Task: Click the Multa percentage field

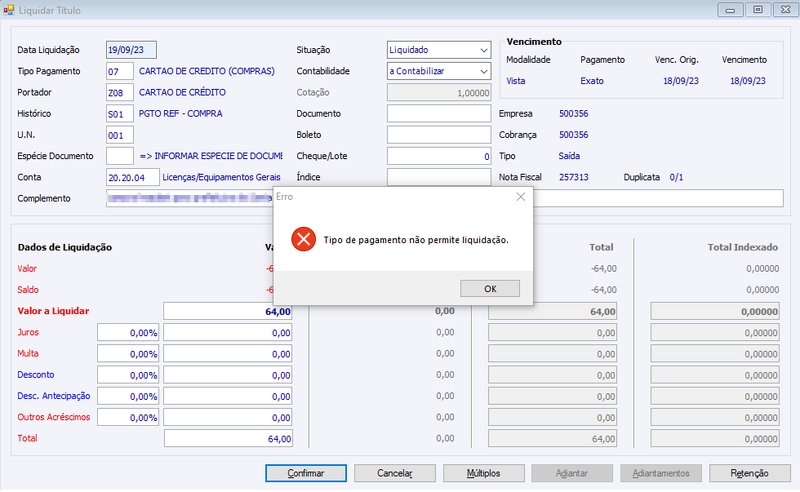Action: tap(128, 354)
